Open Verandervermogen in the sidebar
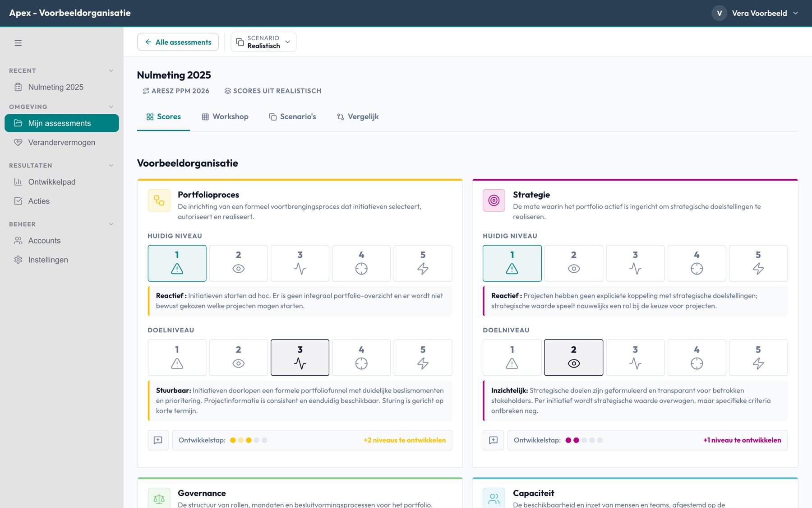Image resolution: width=812 pixels, height=508 pixels. click(62, 142)
